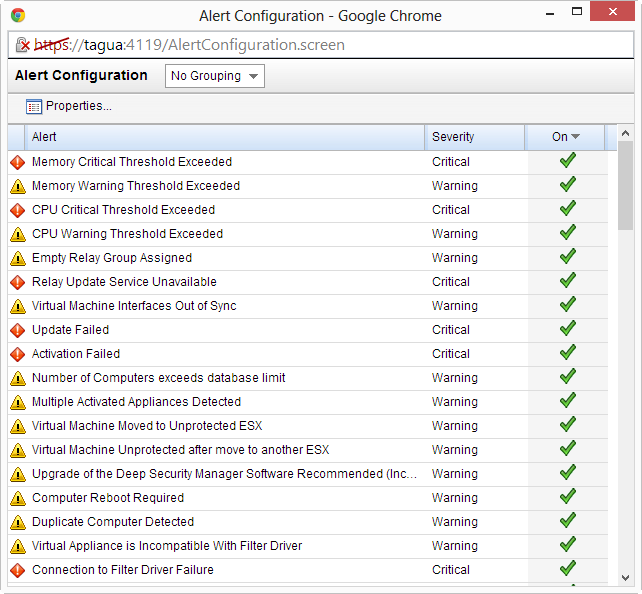Viewport: 642px width, 594px height.
Task: Select the Relay Update Service Unavailable alert
Action: coord(124,282)
